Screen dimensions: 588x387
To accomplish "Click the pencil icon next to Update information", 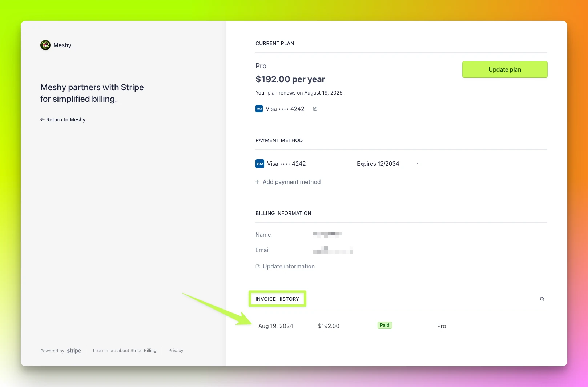I will tap(258, 266).
